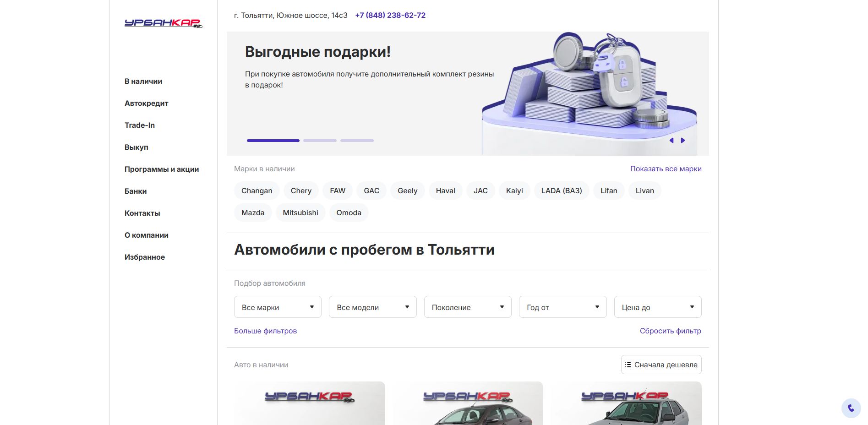868x425 pixels.
Task: Open the Все марки dropdown
Action: click(277, 307)
